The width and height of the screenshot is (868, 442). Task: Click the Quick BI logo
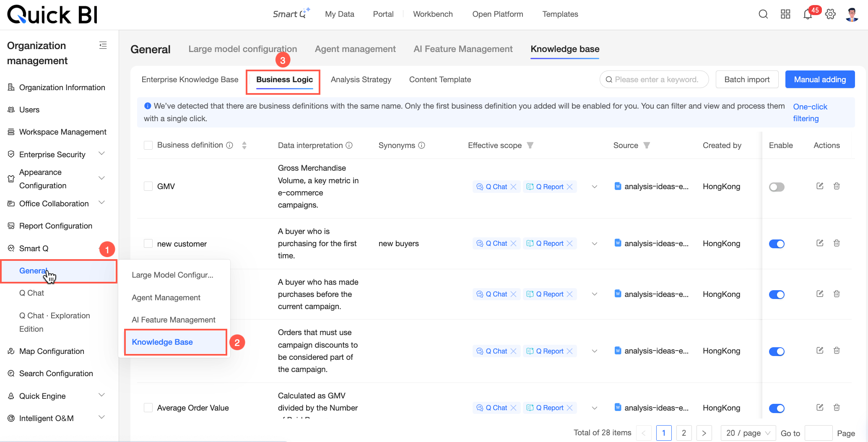(52, 14)
